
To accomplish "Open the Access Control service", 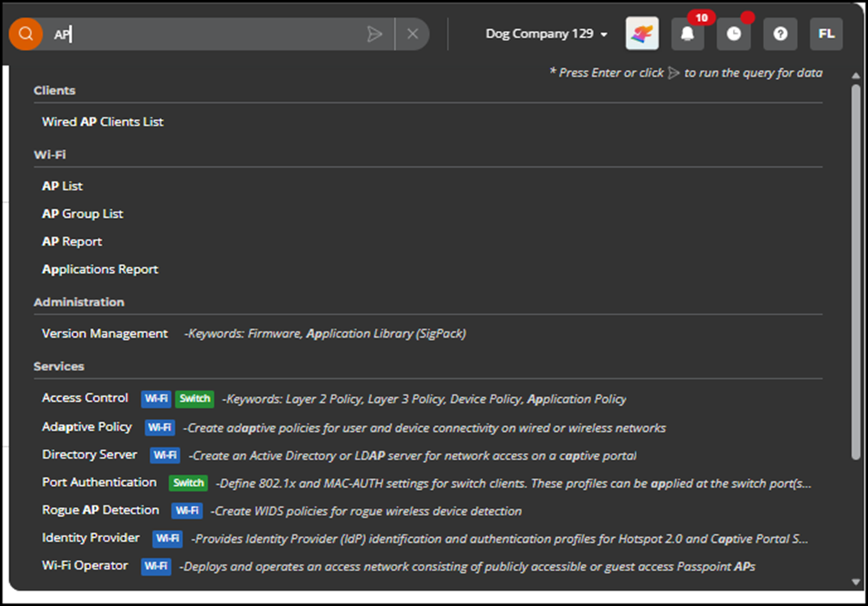I will [x=85, y=398].
